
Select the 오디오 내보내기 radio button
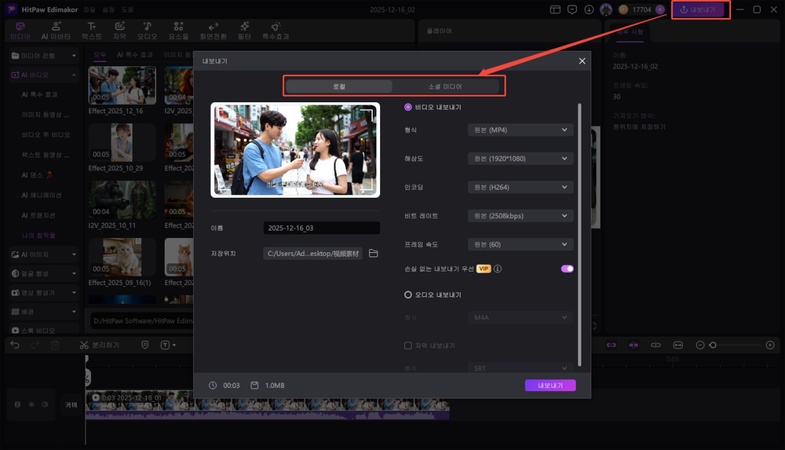[408, 295]
